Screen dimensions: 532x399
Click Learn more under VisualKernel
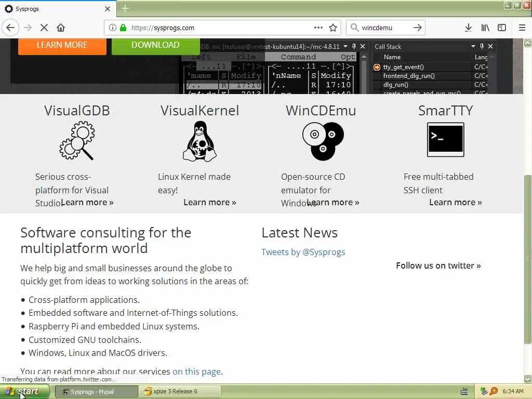(x=210, y=202)
